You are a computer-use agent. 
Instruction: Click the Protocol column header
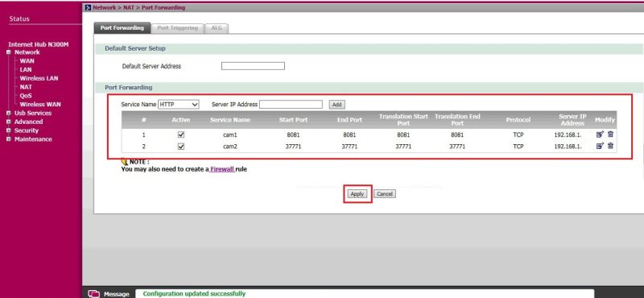tap(518, 120)
